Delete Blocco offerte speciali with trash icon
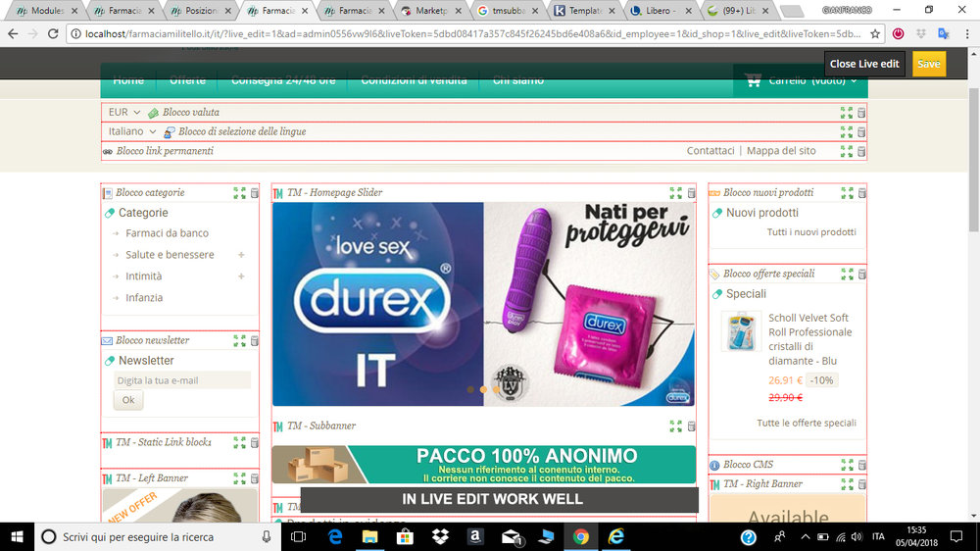The image size is (980, 551). 861,274
